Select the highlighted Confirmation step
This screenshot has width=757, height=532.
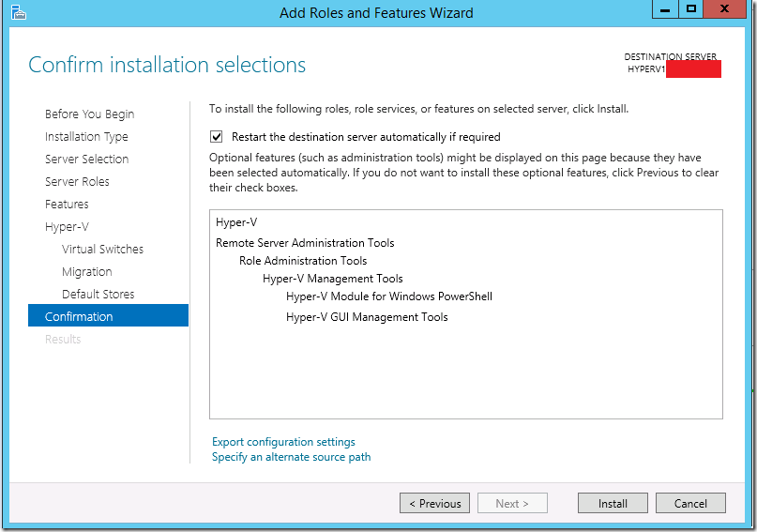point(108,315)
